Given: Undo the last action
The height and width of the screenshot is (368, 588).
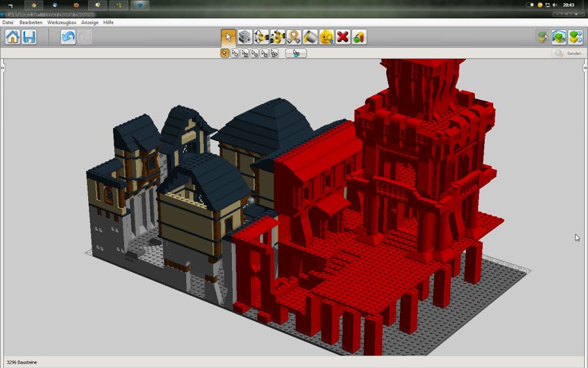Looking at the screenshot, I should click(x=68, y=37).
